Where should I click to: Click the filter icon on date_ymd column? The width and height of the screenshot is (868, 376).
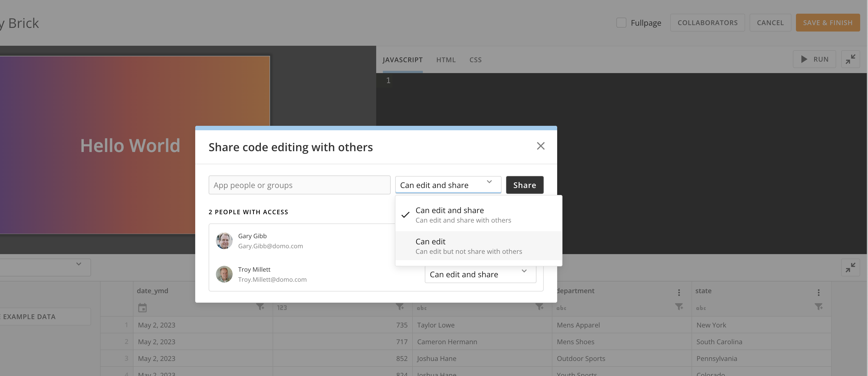[x=260, y=307]
